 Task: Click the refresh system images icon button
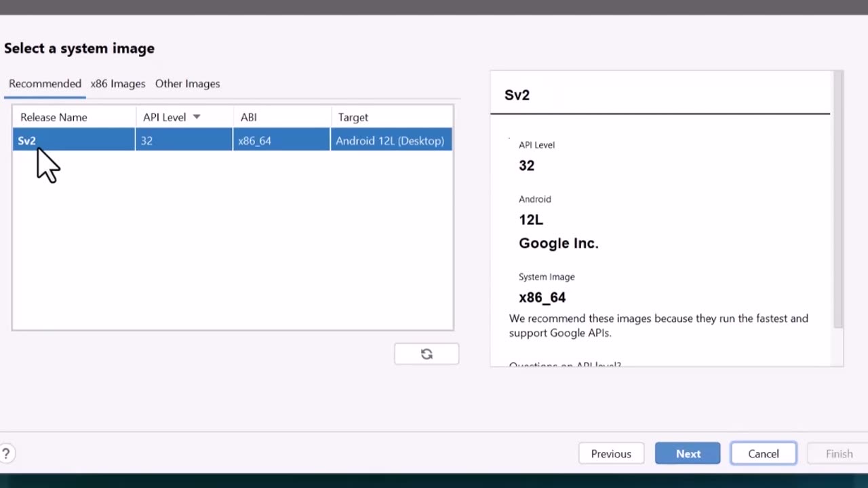(x=427, y=354)
